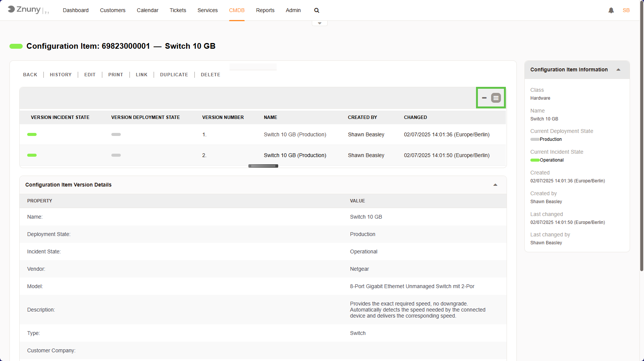Click the Type value Switch
This screenshot has width=644, height=361.
pos(357,333)
